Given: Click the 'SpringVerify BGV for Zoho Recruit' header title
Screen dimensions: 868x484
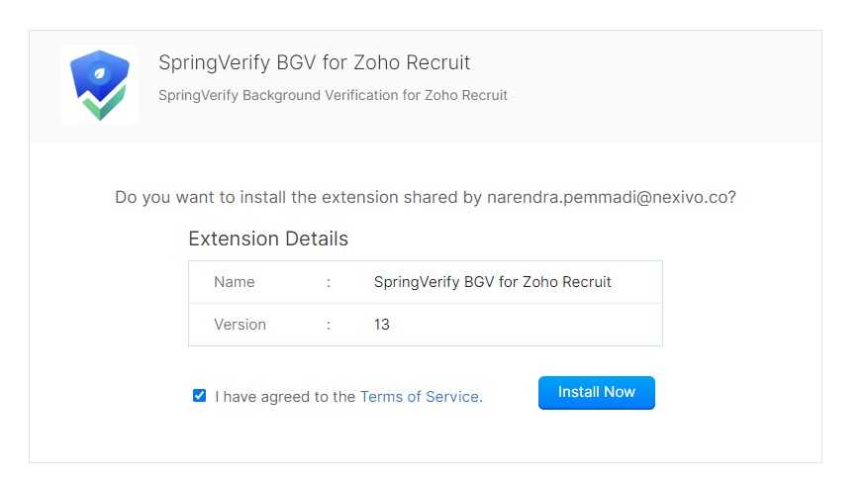Looking at the screenshot, I should click(x=315, y=62).
